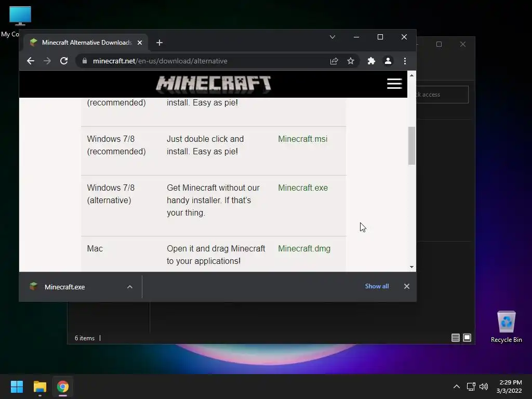
Task: Share this page using the share icon
Action: click(334, 61)
